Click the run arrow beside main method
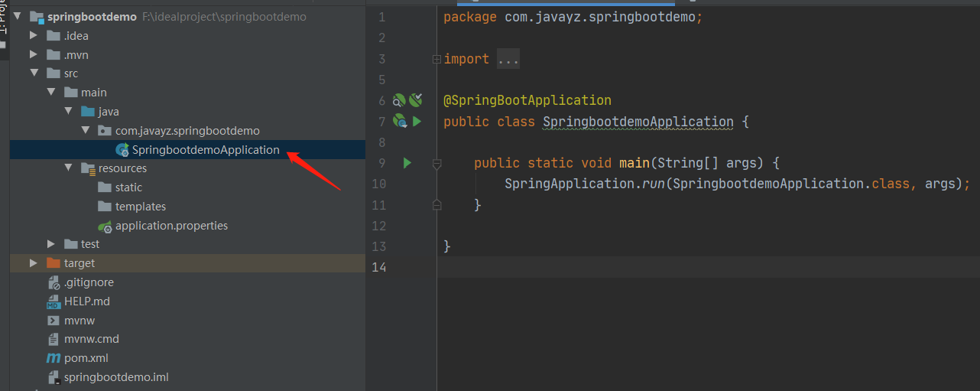 coord(407,163)
